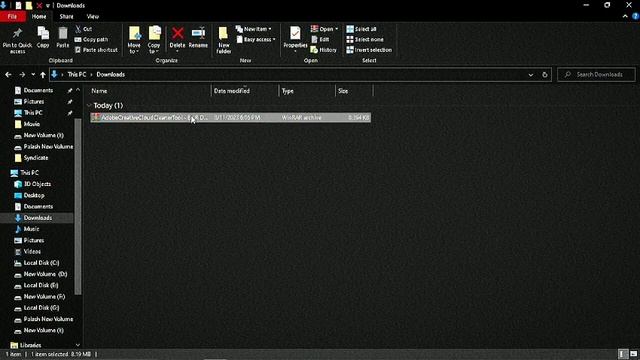Click the Search Downloads field
The width and height of the screenshot is (640, 360).
(596, 75)
